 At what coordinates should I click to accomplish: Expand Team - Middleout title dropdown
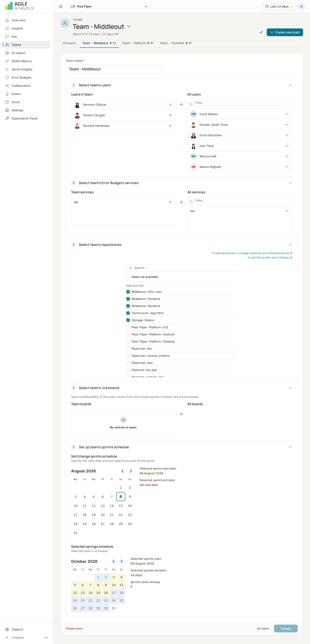click(129, 26)
